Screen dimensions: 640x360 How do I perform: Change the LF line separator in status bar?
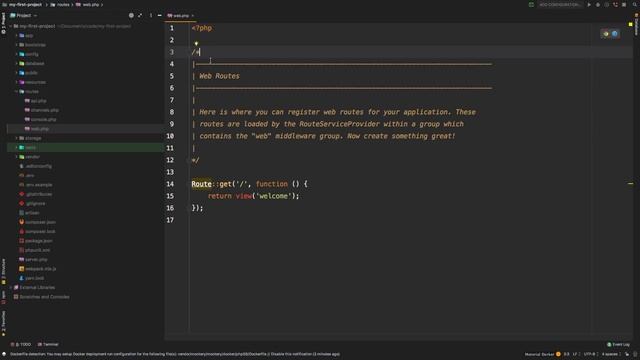[575, 354]
